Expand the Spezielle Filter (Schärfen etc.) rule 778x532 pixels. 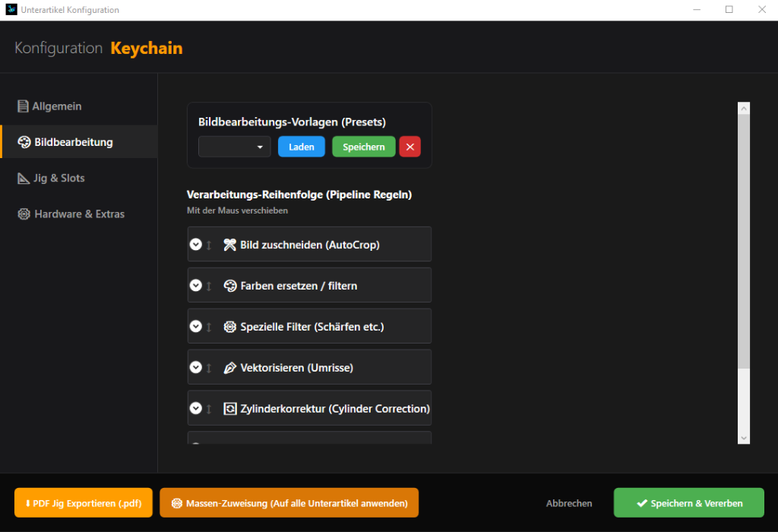point(196,326)
